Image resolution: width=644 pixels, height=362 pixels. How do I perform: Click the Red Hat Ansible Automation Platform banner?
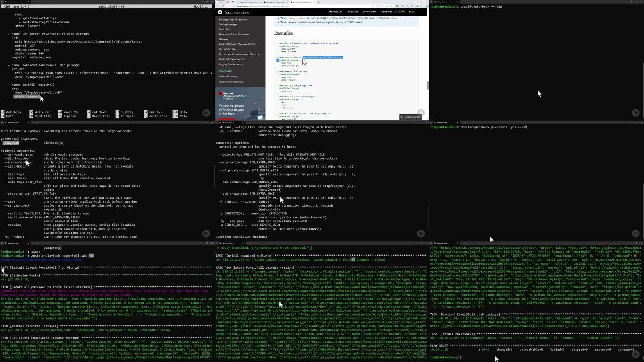[240, 104]
